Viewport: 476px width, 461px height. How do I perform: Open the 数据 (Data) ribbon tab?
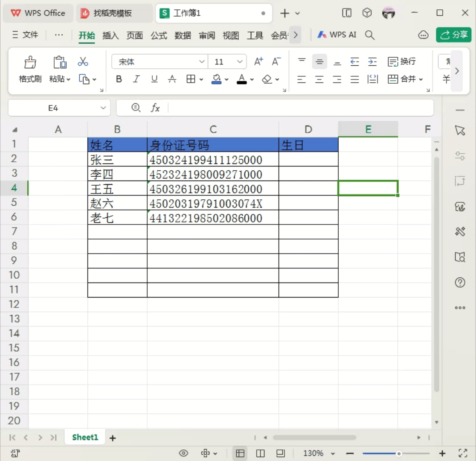click(x=183, y=35)
